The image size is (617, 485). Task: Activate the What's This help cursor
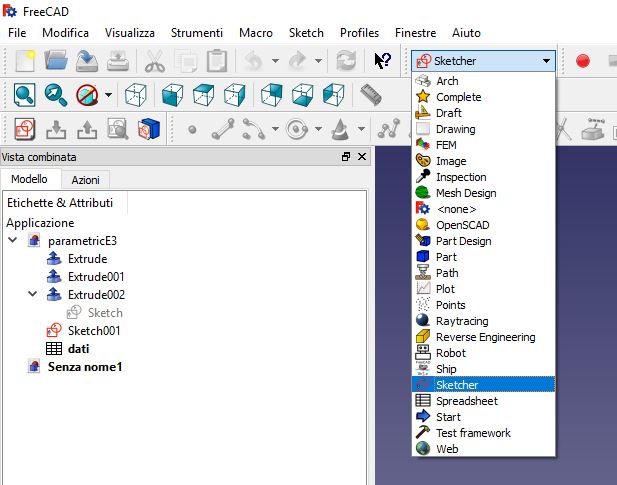point(382,61)
